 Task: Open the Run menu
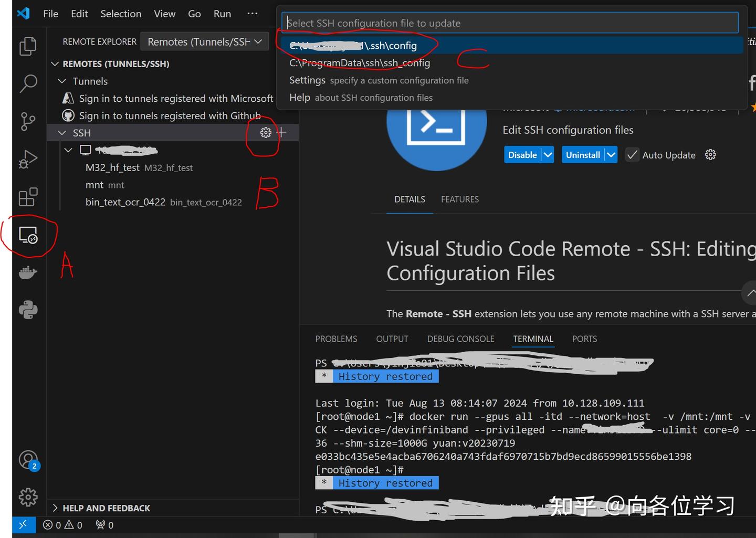222,14
